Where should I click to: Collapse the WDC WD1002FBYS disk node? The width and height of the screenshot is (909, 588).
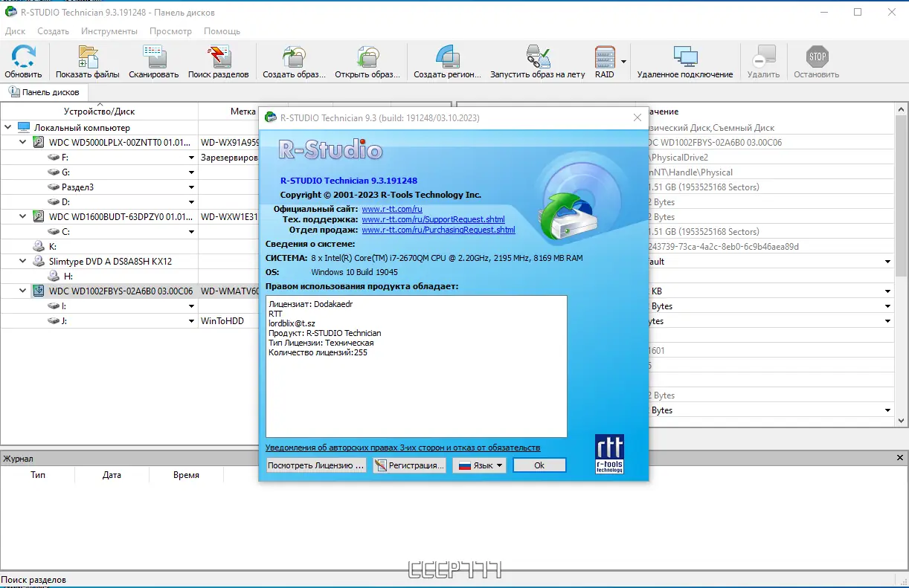point(23,291)
